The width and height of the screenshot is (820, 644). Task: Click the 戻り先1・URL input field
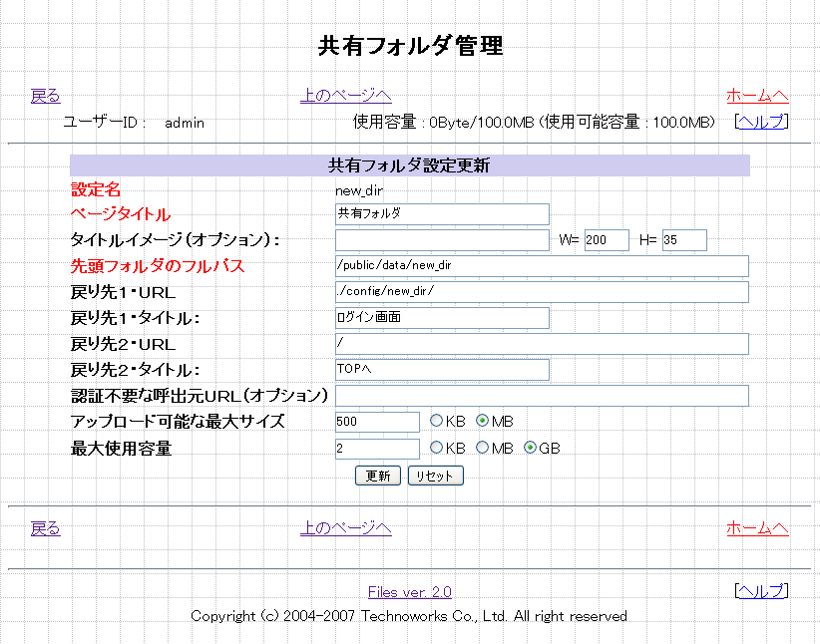(x=542, y=292)
